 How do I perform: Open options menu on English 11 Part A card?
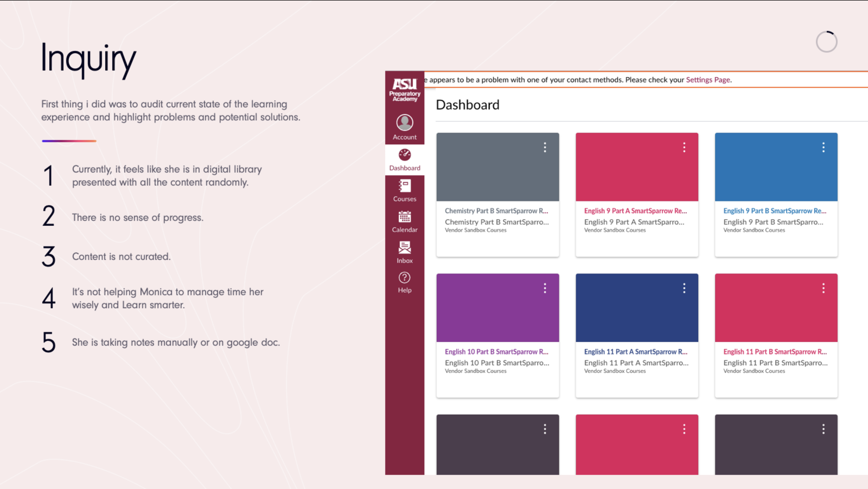tap(684, 288)
